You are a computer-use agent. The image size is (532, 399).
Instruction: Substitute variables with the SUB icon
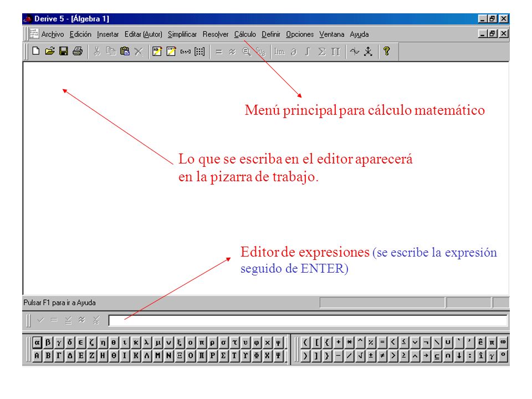(x=260, y=52)
